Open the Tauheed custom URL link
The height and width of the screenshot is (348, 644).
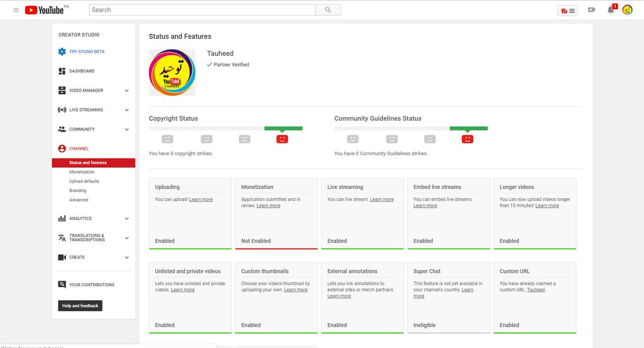(536, 290)
